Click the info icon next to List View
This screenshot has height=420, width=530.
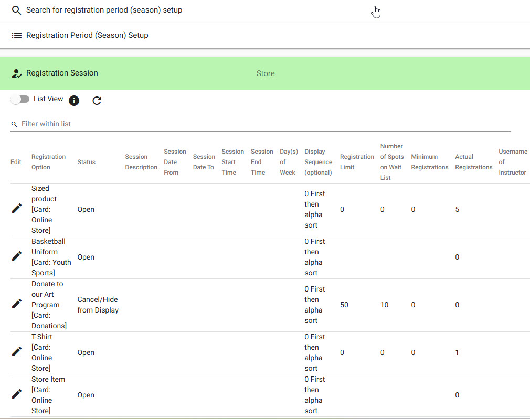pos(74,101)
